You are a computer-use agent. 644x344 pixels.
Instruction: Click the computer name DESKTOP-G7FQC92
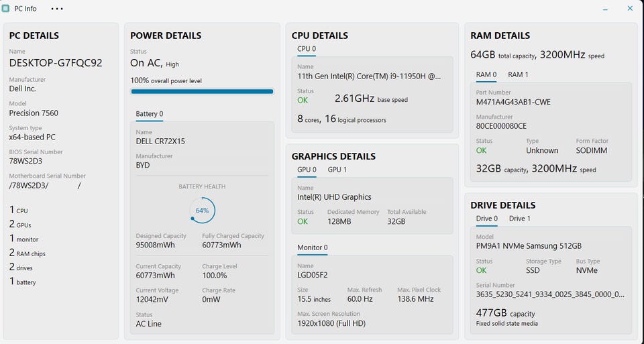tap(56, 63)
